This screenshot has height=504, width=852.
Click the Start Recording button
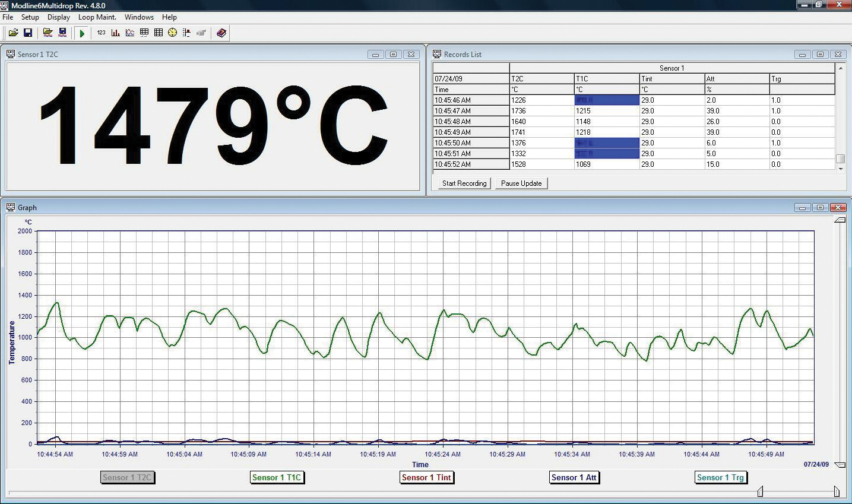(464, 183)
